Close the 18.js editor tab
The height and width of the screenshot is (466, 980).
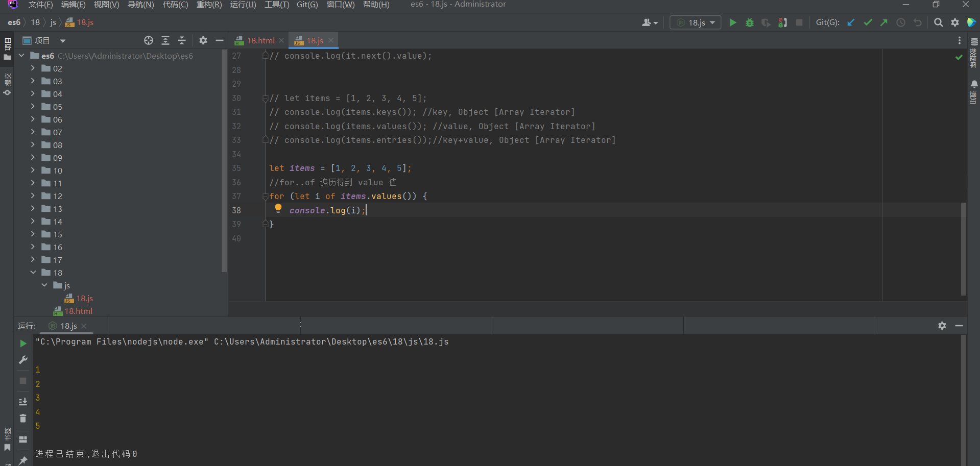click(x=331, y=40)
